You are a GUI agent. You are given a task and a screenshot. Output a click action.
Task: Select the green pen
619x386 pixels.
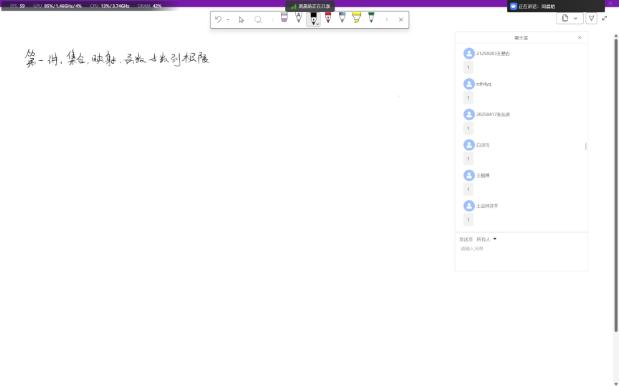coord(371,18)
